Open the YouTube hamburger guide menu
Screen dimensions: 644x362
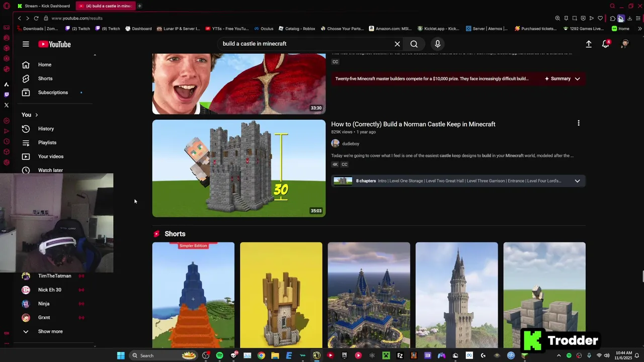point(26,44)
